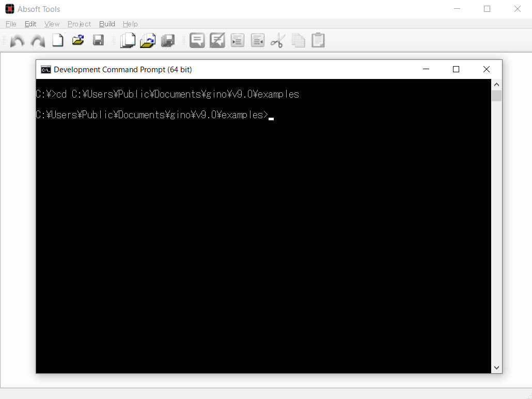Click the New Project stacked pages icon
The height and width of the screenshot is (399, 532).
click(128, 40)
